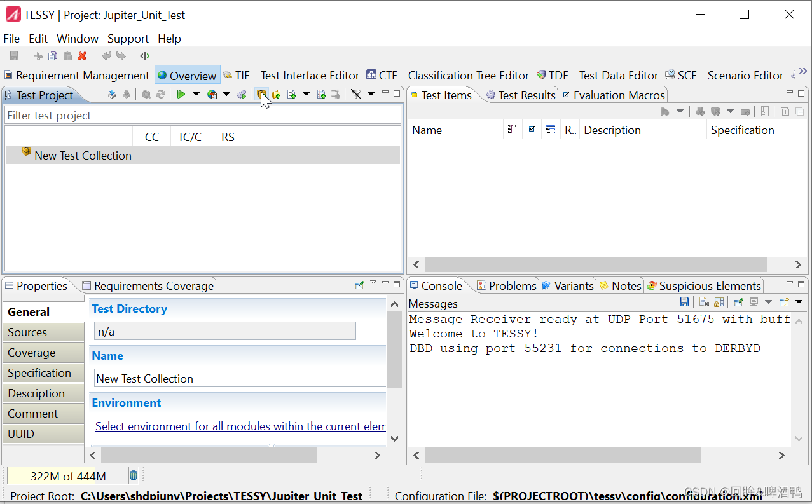Click the expand all icon in Test Items toolbar
The height and width of the screenshot is (504, 812).
tap(785, 111)
